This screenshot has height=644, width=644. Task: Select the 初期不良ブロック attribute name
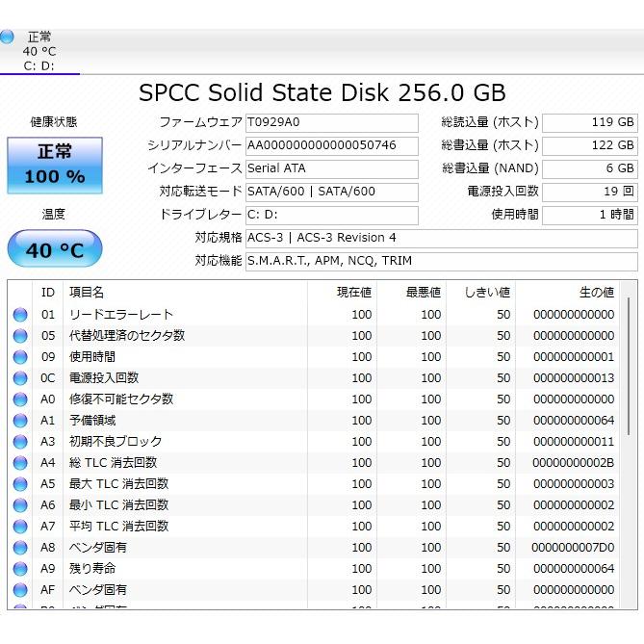point(116,442)
